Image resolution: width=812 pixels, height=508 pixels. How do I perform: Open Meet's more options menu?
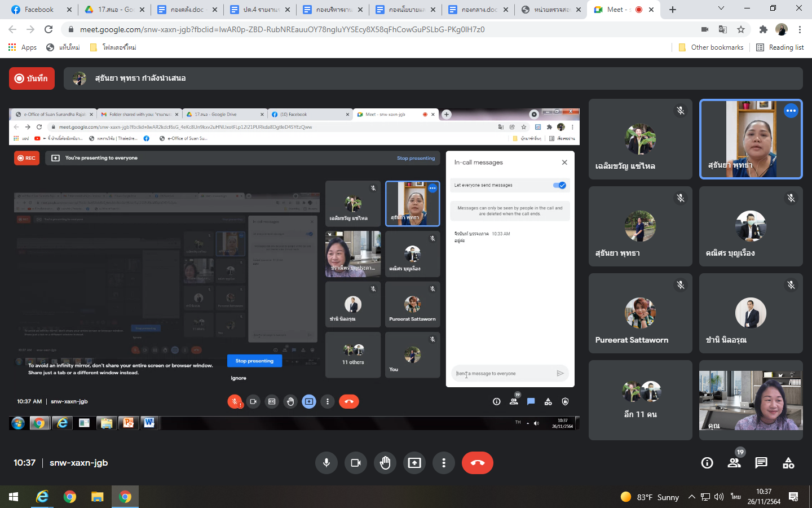pos(444,463)
